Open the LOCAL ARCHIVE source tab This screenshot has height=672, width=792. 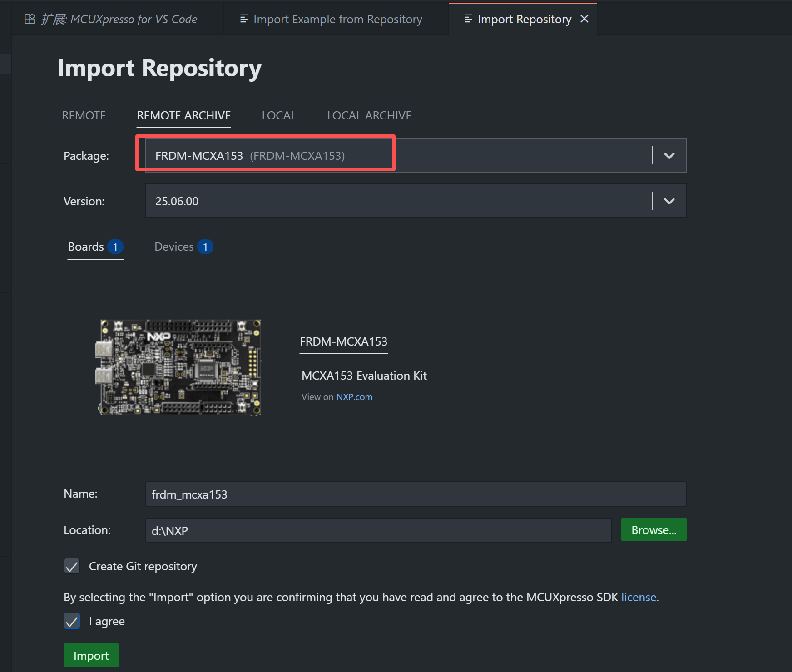tap(369, 115)
